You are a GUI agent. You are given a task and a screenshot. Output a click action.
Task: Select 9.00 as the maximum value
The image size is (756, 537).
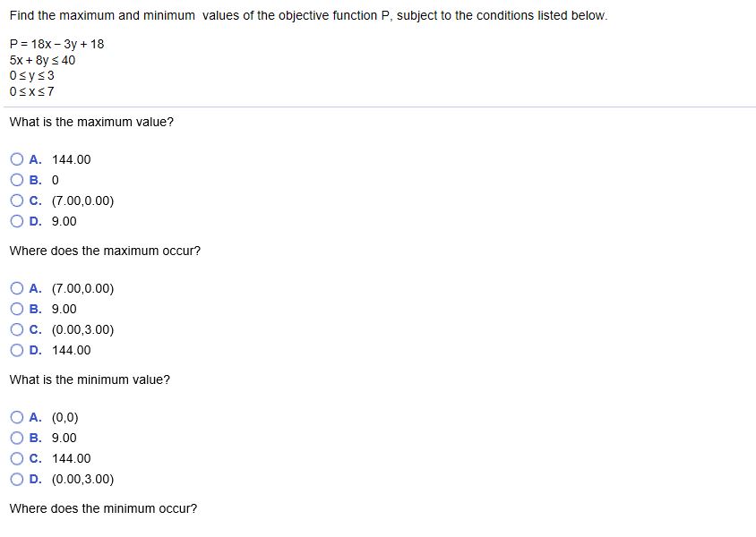click(17, 221)
